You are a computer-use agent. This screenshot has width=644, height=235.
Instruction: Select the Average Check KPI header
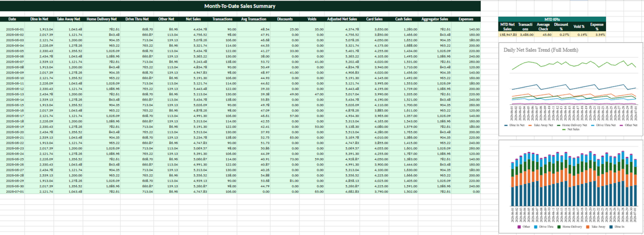click(543, 27)
